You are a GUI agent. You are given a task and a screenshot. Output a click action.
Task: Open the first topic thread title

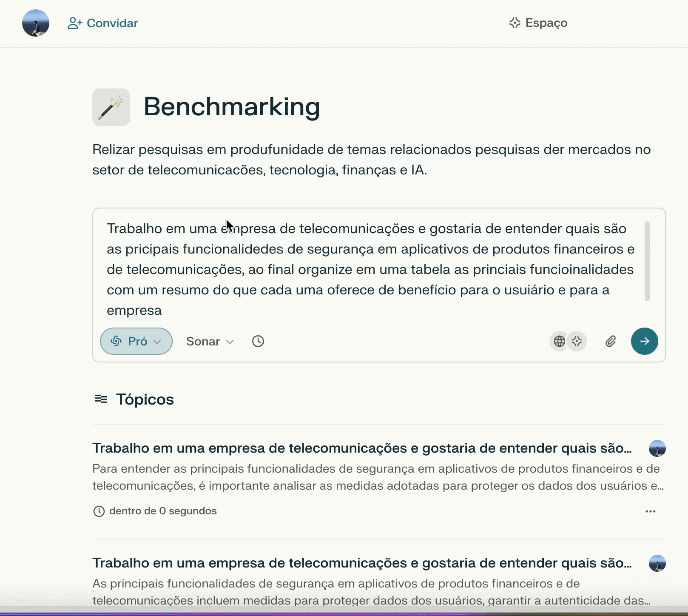[x=362, y=448]
